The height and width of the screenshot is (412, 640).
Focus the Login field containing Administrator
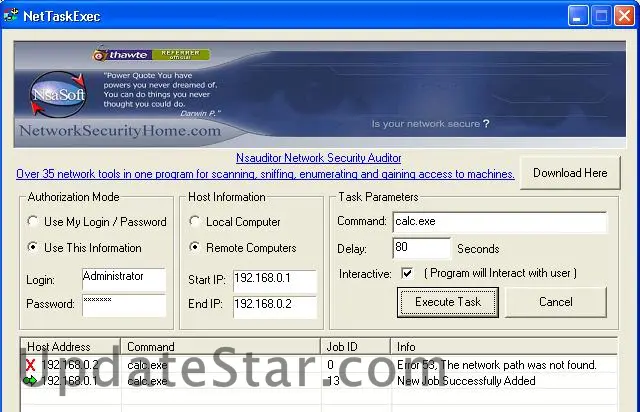124,280
